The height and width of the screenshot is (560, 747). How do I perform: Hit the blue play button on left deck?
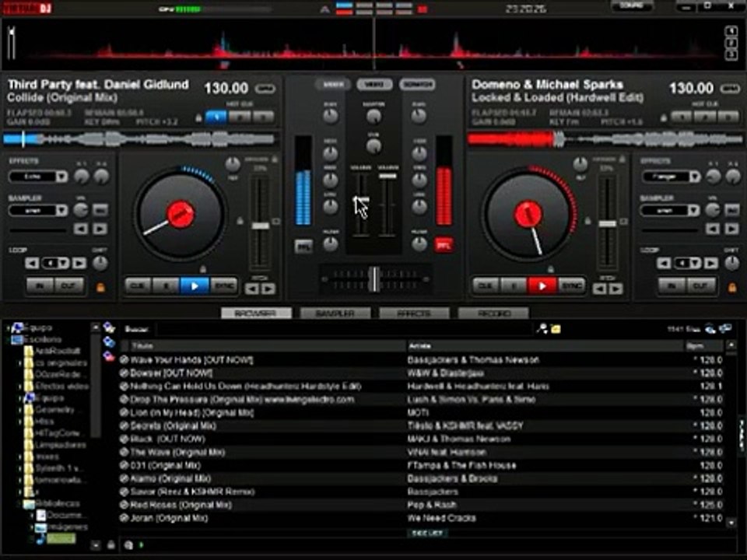click(195, 286)
